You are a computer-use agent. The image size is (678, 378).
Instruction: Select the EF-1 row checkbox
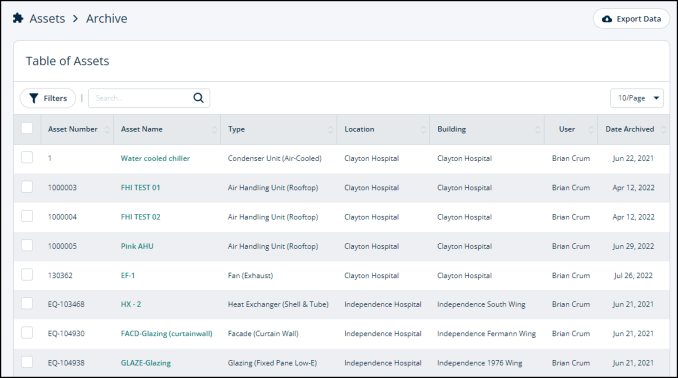tap(27, 275)
